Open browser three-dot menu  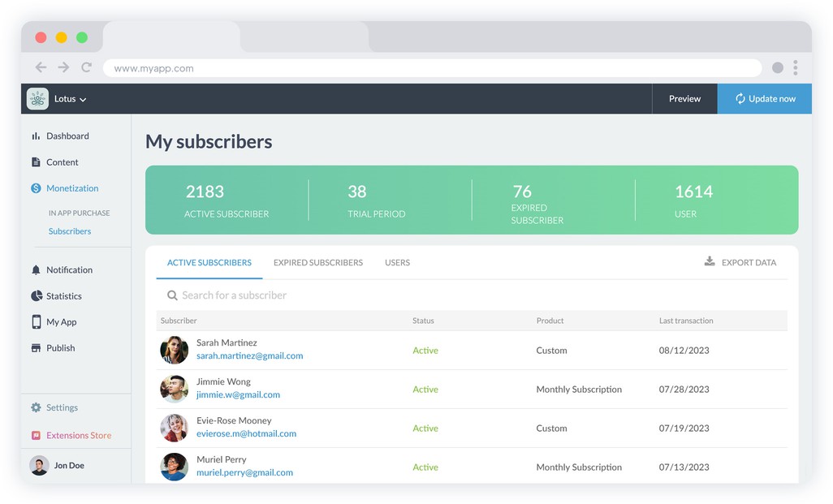796,68
